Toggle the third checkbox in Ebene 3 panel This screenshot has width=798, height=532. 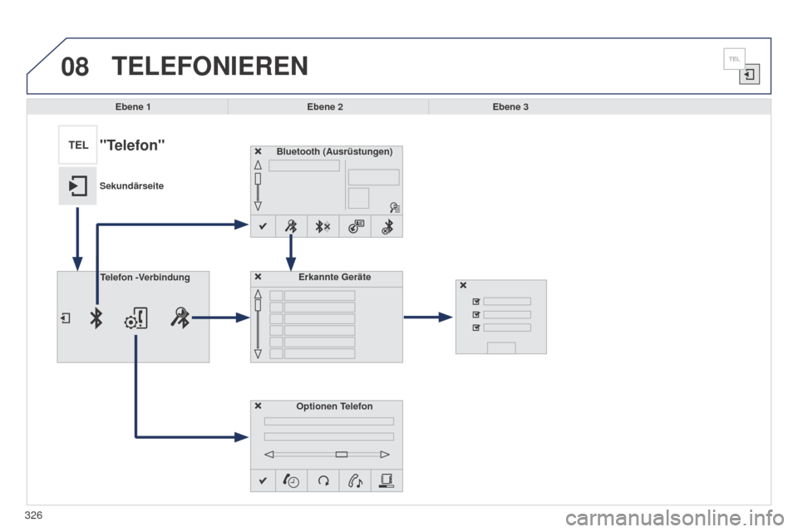475,328
